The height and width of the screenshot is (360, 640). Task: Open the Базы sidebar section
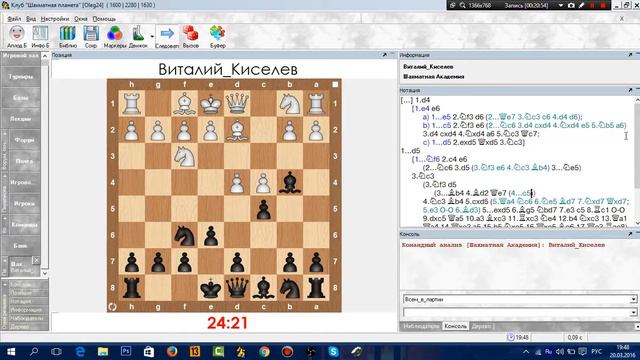pos(21,98)
